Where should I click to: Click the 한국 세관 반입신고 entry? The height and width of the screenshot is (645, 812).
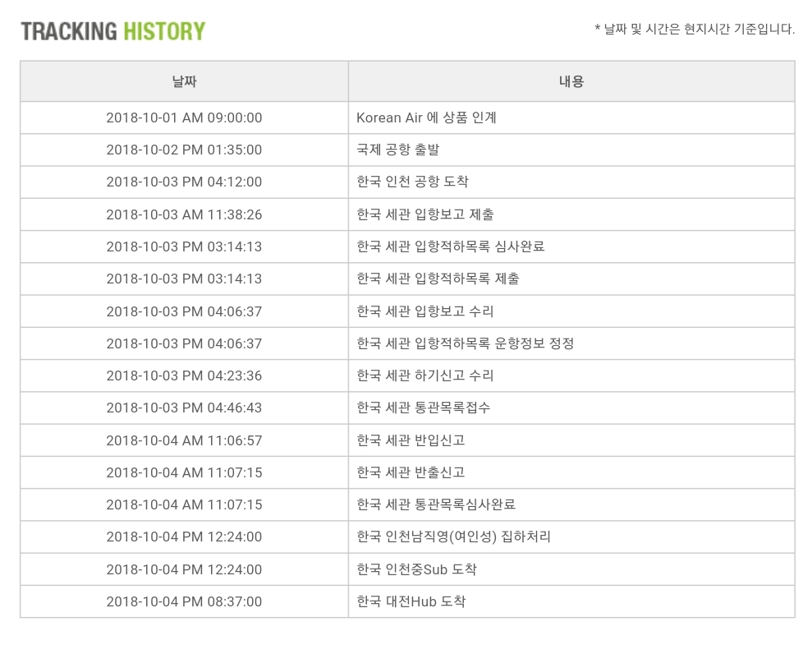pos(411,440)
